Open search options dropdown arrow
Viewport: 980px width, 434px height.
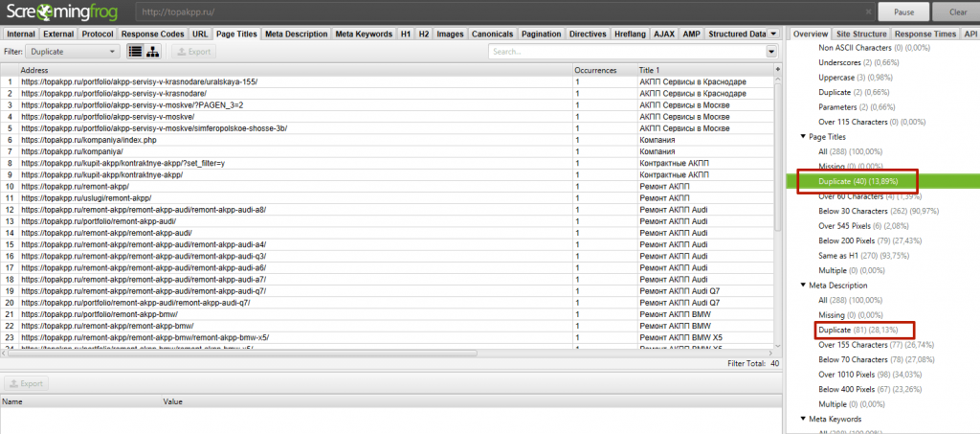(x=771, y=52)
